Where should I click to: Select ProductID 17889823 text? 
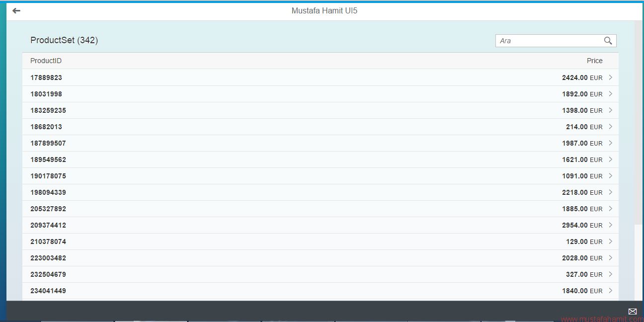[x=46, y=78]
